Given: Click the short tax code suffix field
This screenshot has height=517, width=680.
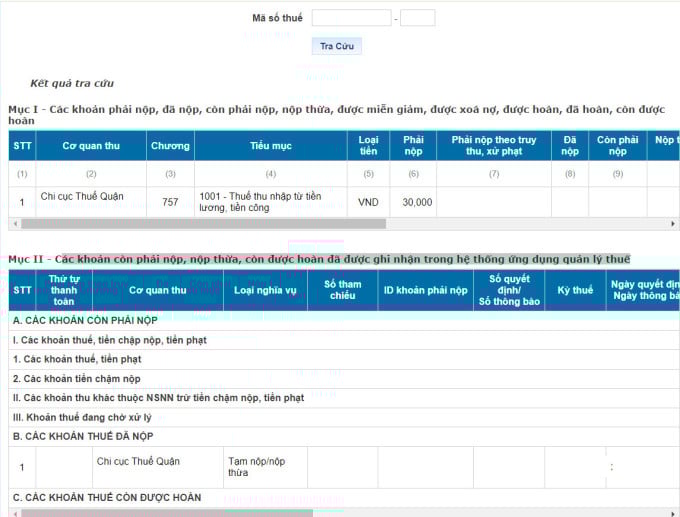Looking at the screenshot, I should coord(417,18).
